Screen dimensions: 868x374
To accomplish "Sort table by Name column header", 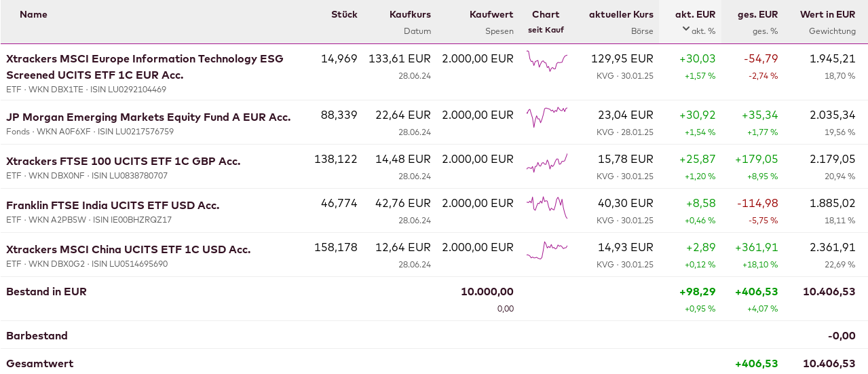I will [x=33, y=14].
